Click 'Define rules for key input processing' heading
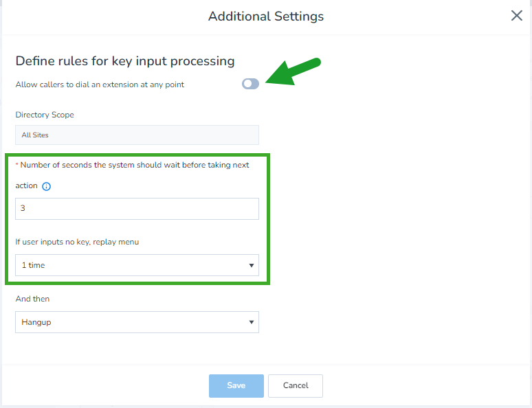 pyautogui.click(x=125, y=61)
